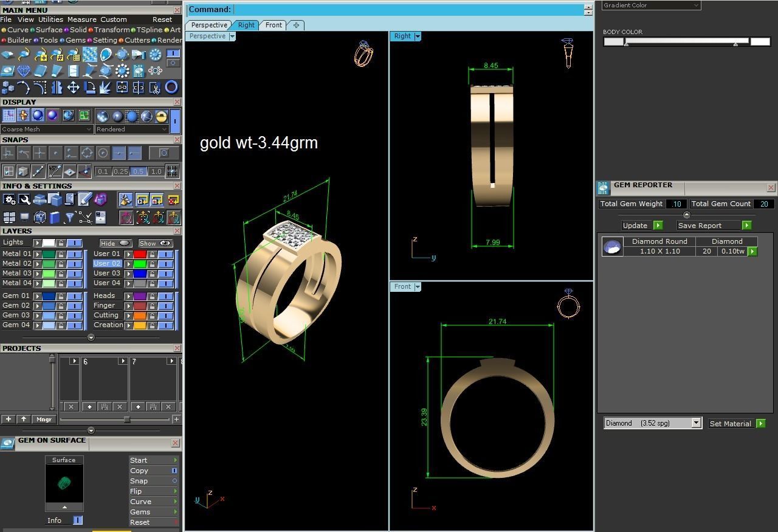The height and width of the screenshot is (532, 778).
Task: Click the Command input field
Action: click(x=407, y=9)
